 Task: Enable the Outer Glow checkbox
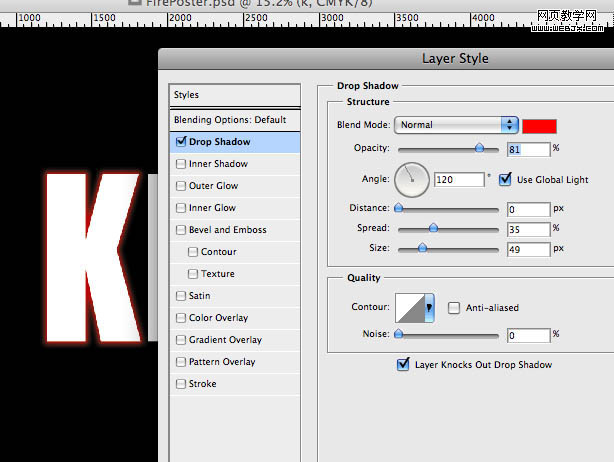point(180,186)
